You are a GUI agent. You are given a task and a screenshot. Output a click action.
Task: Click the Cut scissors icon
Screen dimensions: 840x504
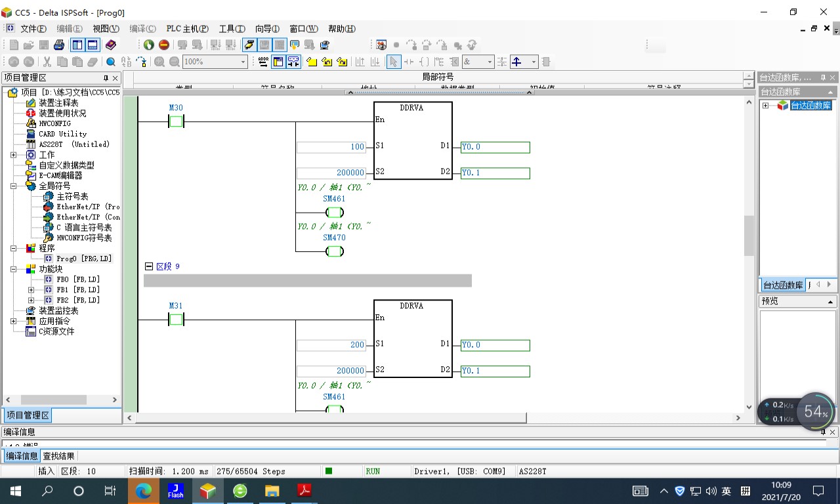click(x=47, y=62)
